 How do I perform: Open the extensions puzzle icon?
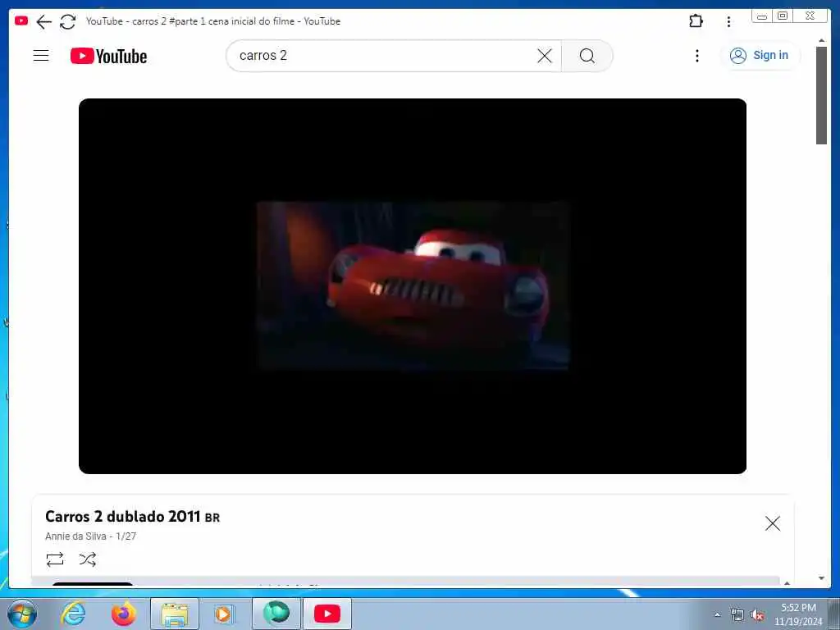(x=696, y=21)
